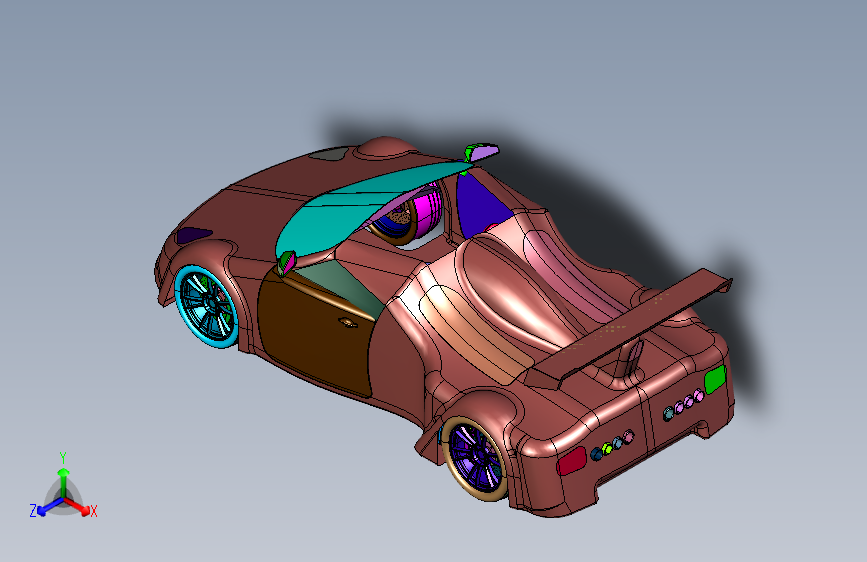The image size is (867, 562).
Task: Select the door handle on brown door
Action: coord(348,322)
